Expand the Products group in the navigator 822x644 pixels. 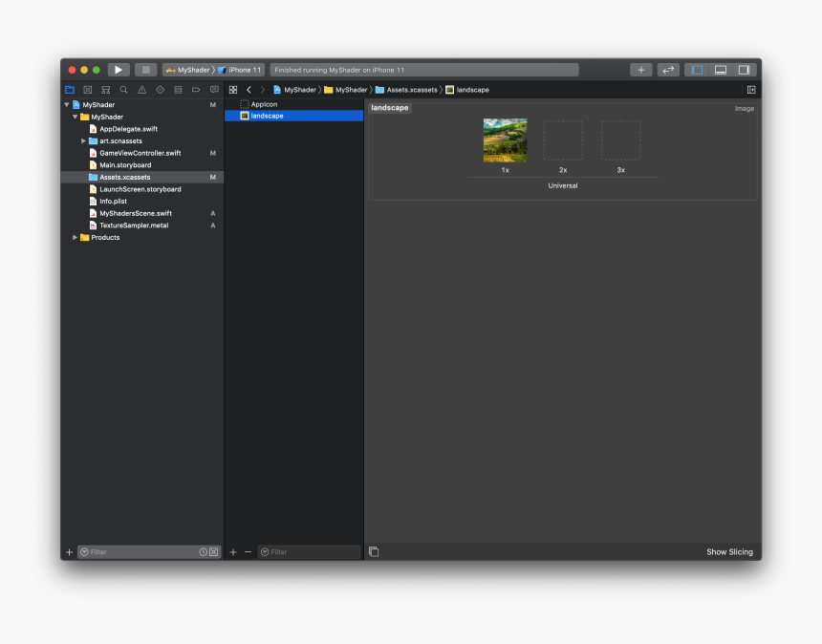[x=75, y=237]
